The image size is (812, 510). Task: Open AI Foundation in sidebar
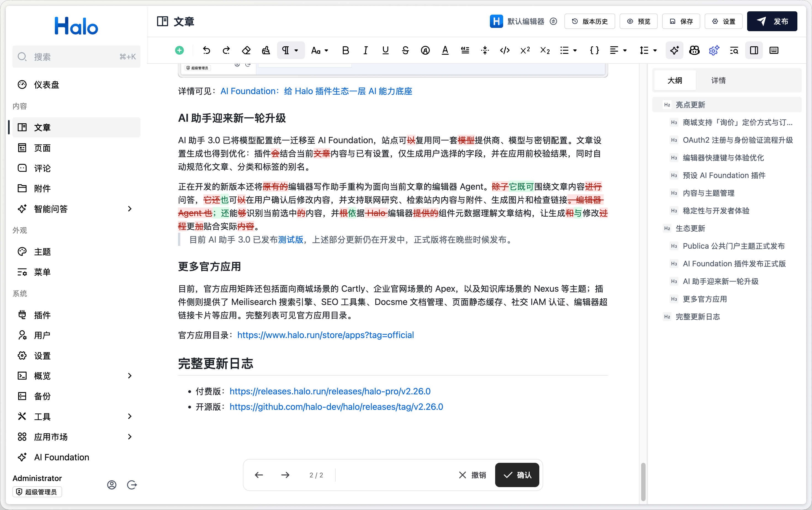click(76, 457)
